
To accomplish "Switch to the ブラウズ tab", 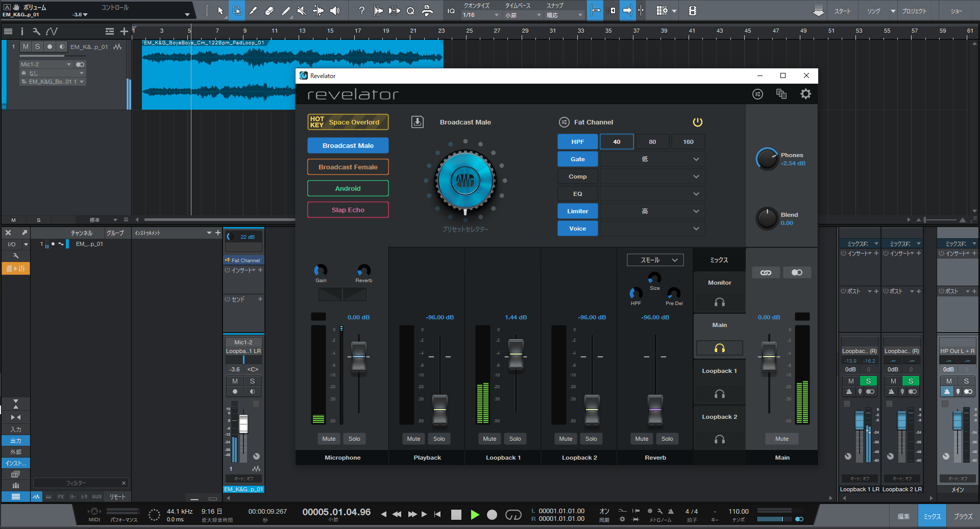I will 963,516.
